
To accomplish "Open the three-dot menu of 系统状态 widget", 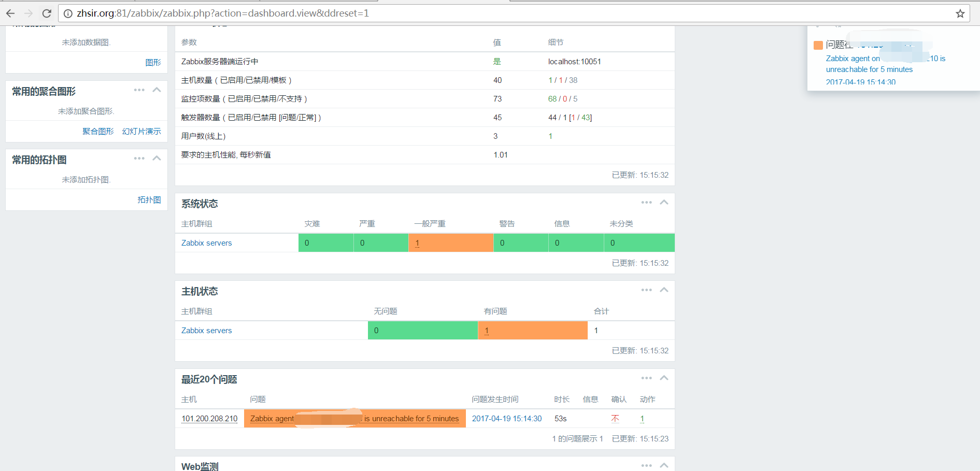I will coord(646,203).
